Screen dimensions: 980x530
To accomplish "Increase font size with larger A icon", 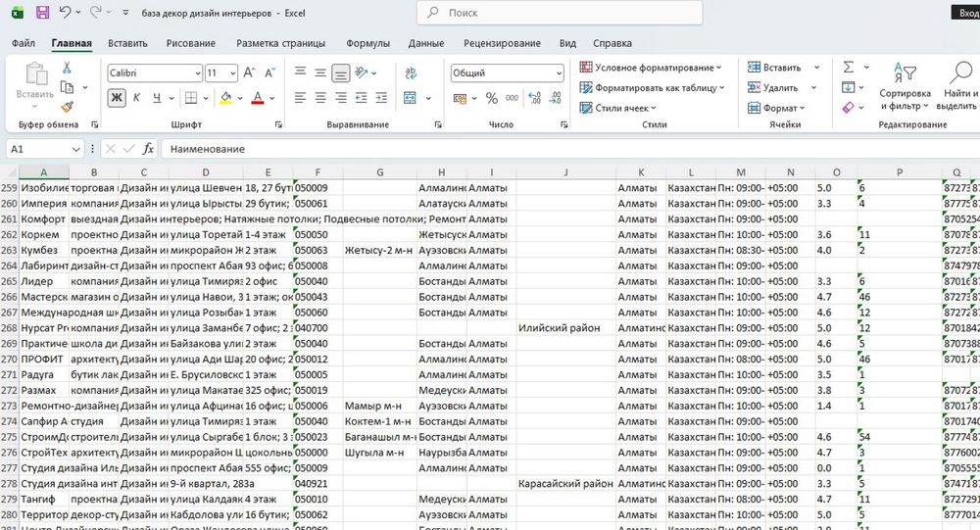I will (x=249, y=73).
